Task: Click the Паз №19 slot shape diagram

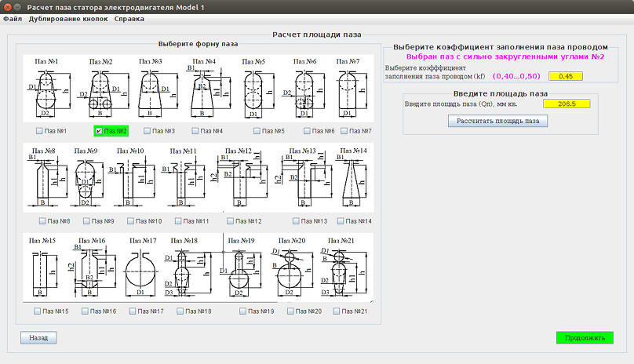Action: 245,272
